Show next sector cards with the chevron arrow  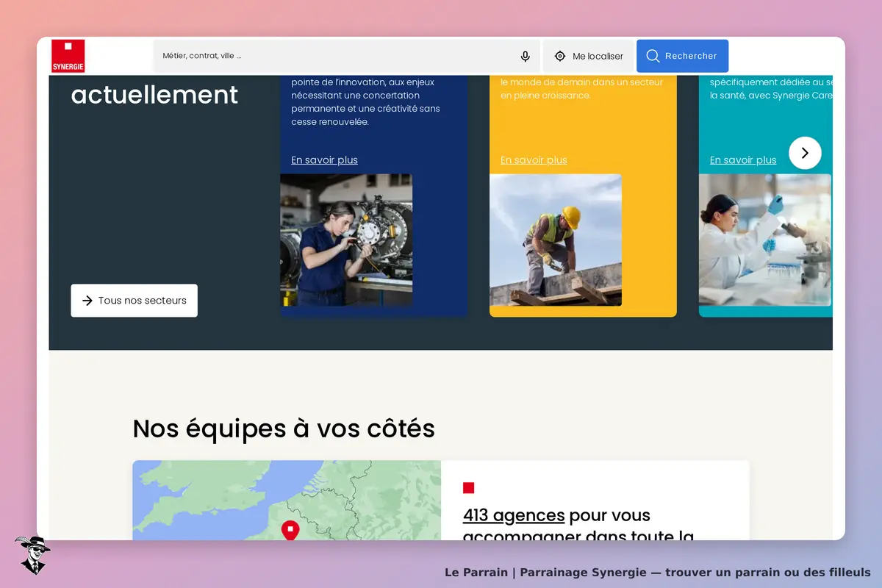click(x=805, y=153)
